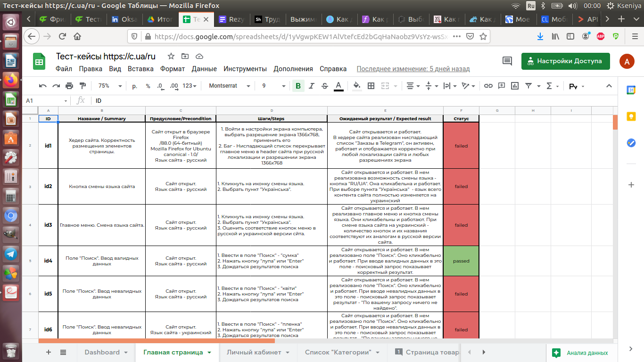Collapse the toolbar with the chevron
The height and width of the screenshot is (362, 644).
(x=609, y=86)
